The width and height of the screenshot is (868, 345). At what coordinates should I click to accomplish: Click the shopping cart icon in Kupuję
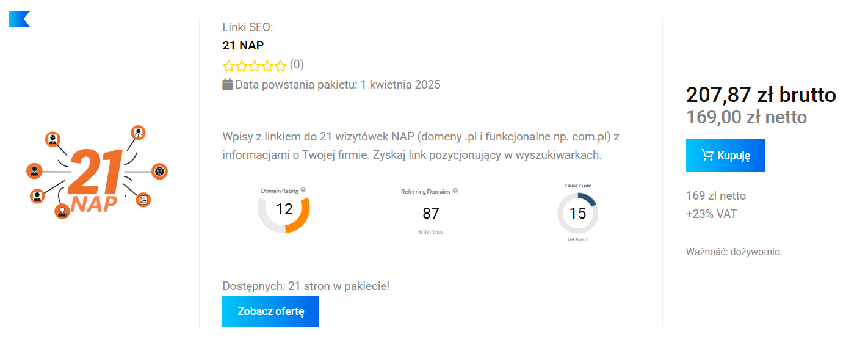(707, 155)
